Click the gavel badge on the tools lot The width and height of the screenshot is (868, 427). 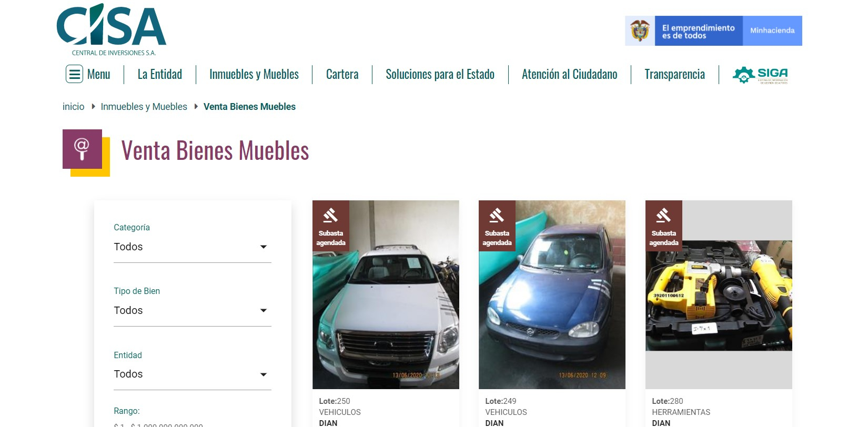coord(664,226)
